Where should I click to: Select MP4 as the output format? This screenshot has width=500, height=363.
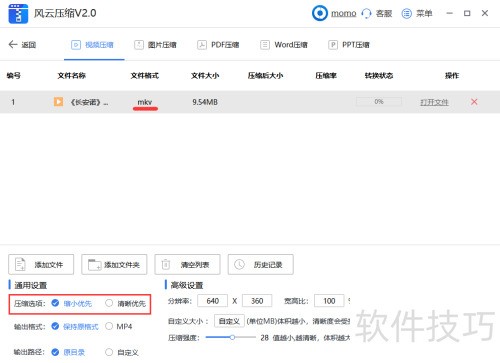point(109,326)
